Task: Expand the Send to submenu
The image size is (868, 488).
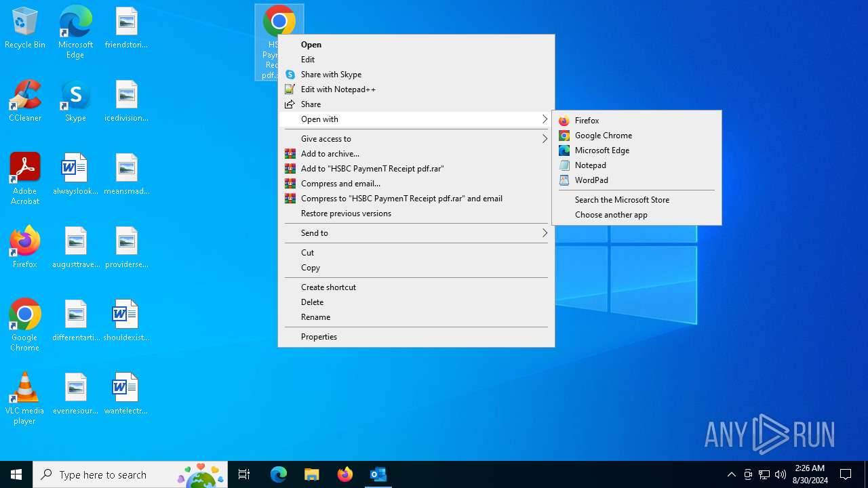Action: (416, 233)
